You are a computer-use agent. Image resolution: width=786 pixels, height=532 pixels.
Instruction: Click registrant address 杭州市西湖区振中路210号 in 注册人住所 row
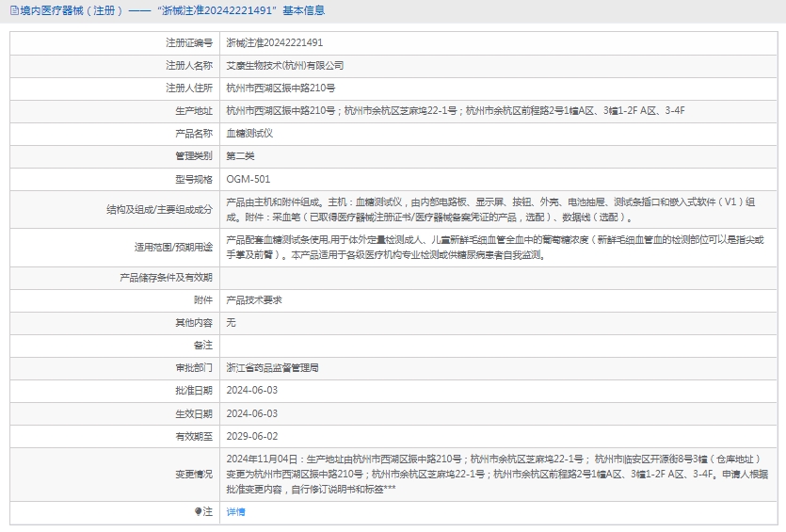click(x=281, y=88)
